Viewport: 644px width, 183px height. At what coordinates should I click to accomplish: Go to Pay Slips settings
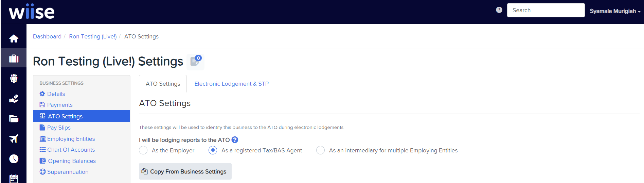59,128
